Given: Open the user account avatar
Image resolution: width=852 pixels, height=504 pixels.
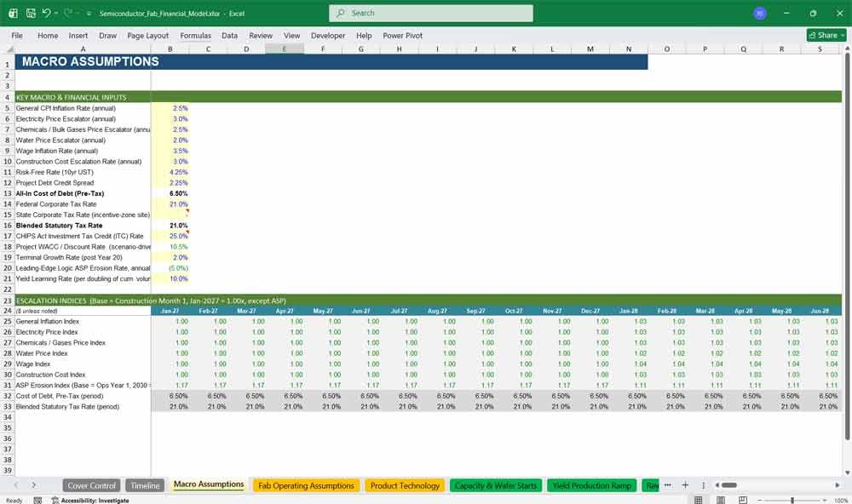Looking at the screenshot, I should pos(760,13).
